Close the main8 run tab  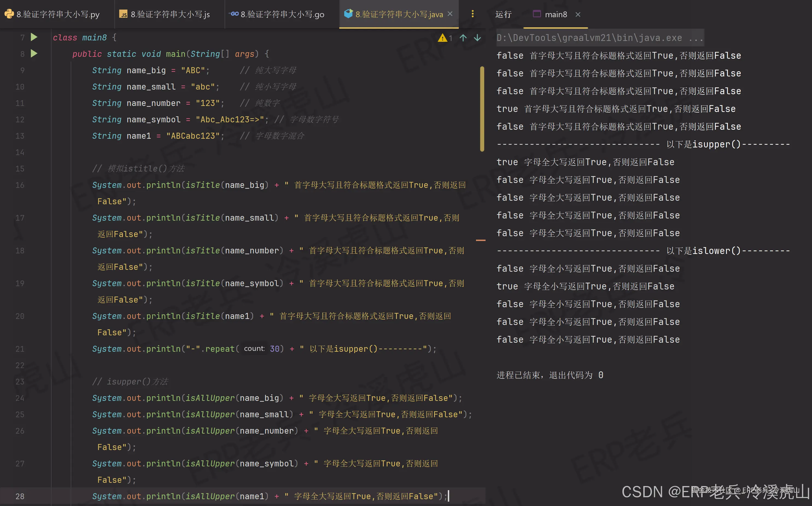click(x=578, y=14)
